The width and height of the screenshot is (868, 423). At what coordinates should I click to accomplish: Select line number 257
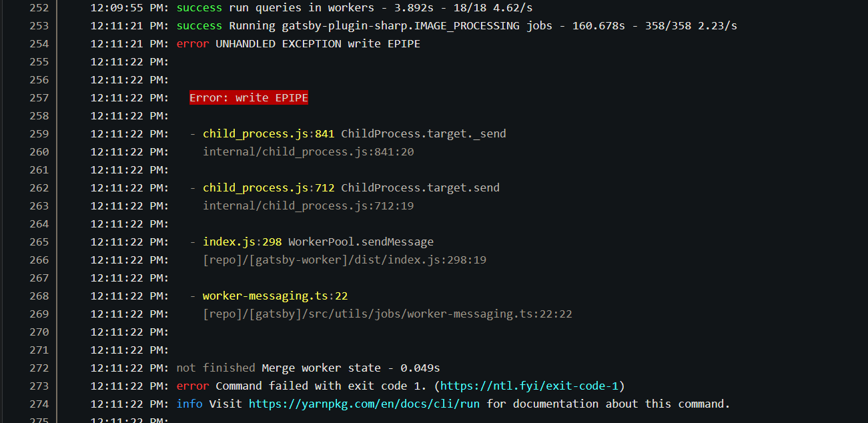coord(39,98)
